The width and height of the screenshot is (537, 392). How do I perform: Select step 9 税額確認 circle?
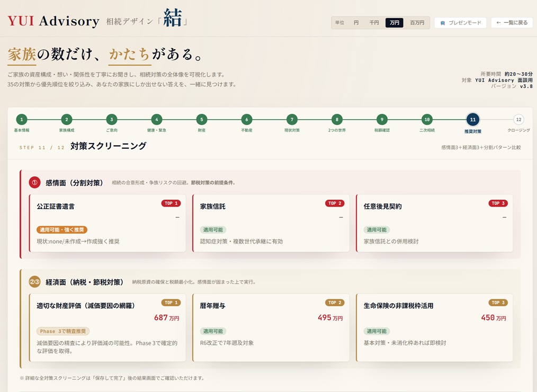tap(382, 120)
